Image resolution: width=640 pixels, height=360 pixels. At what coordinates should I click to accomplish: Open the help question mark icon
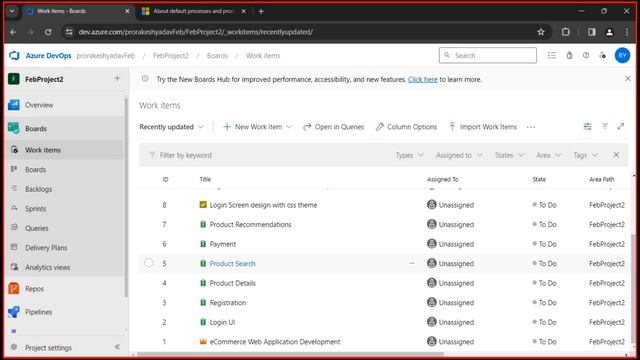[586, 55]
